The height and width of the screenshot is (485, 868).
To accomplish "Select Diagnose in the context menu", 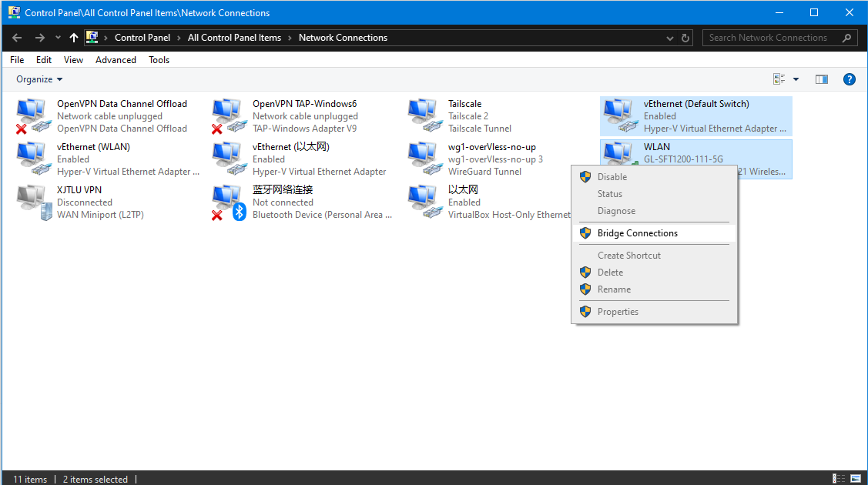I will (655, 211).
